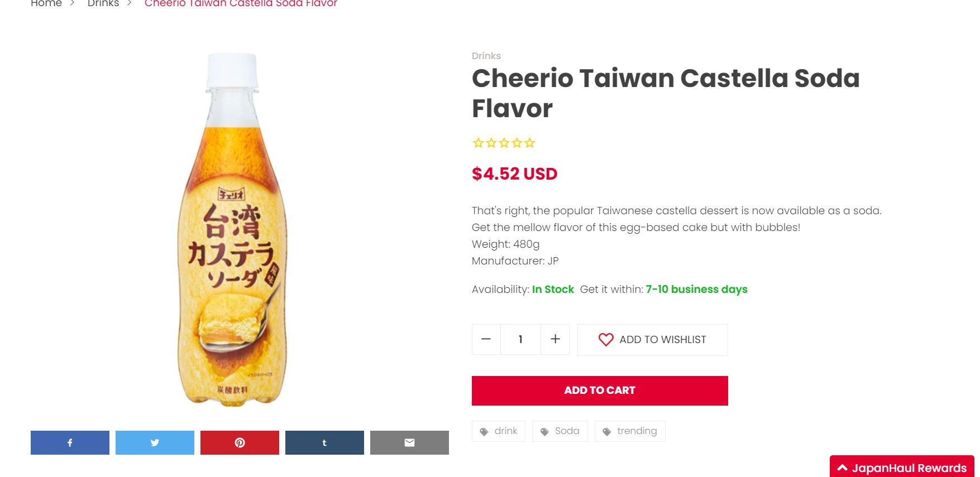Go to Home breadcrumb
980x477 pixels.
pyautogui.click(x=46, y=3)
